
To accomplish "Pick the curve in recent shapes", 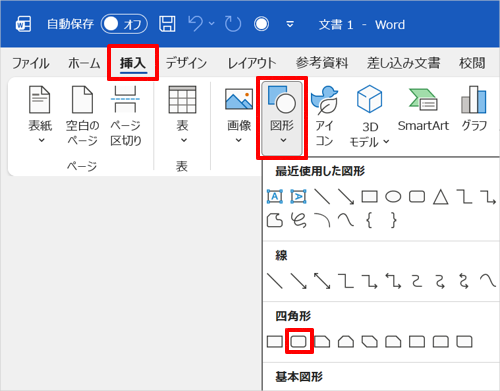I will click(346, 220).
